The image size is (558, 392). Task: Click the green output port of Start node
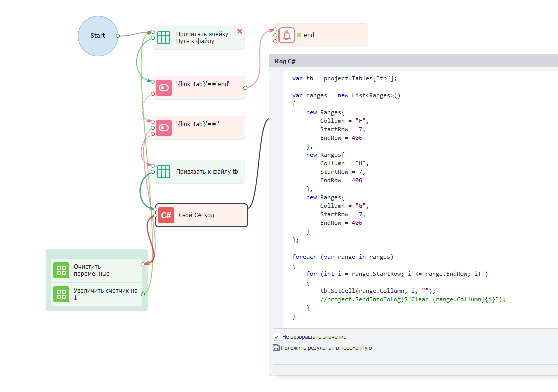(x=118, y=36)
